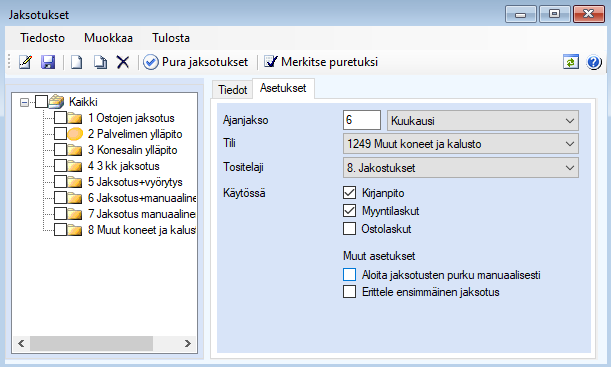Viewport: 611px width, 367px height.
Task: Select tree item 1 Ostojen jaksotus
Action: [131, 118]
